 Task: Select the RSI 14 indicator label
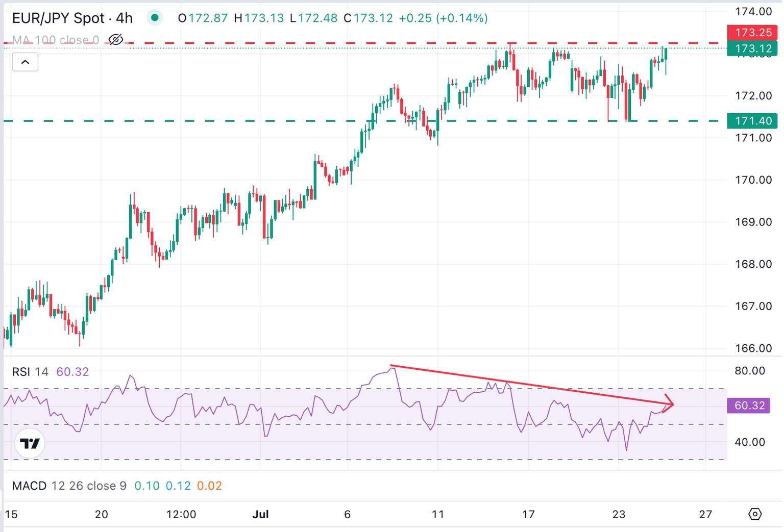pyautogui.click(x=28, y=372)
